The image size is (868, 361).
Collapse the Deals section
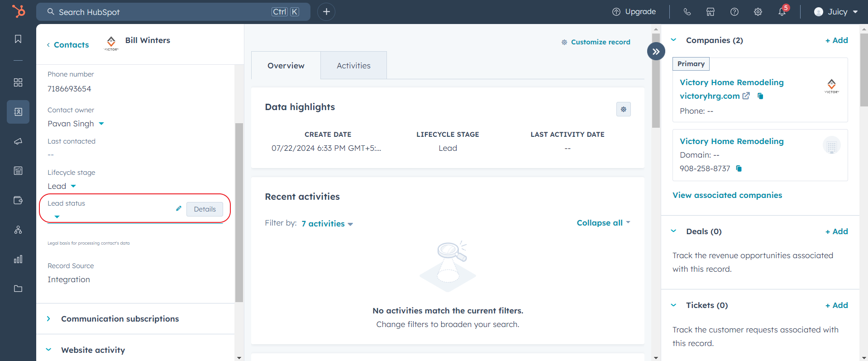pyautogui.click(x=673, y=231)
